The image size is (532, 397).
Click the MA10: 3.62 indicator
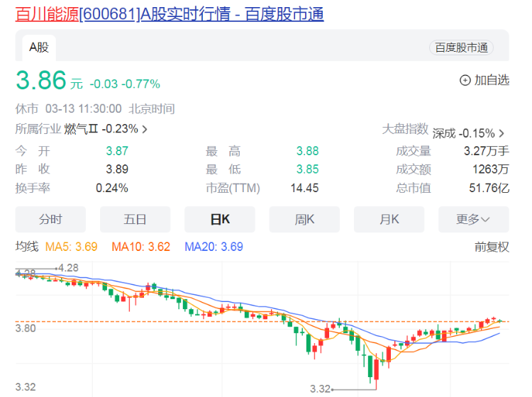pyautogui.click(x=141, y=247)
